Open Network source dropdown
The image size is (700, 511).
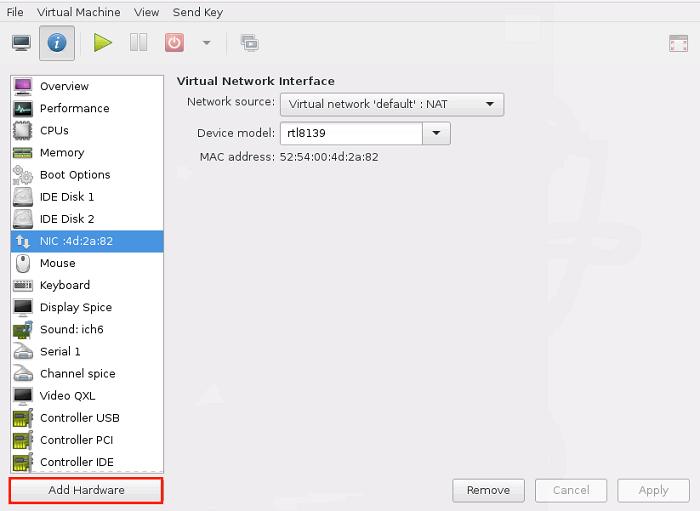pyautogui.click(x=392, y=104)
